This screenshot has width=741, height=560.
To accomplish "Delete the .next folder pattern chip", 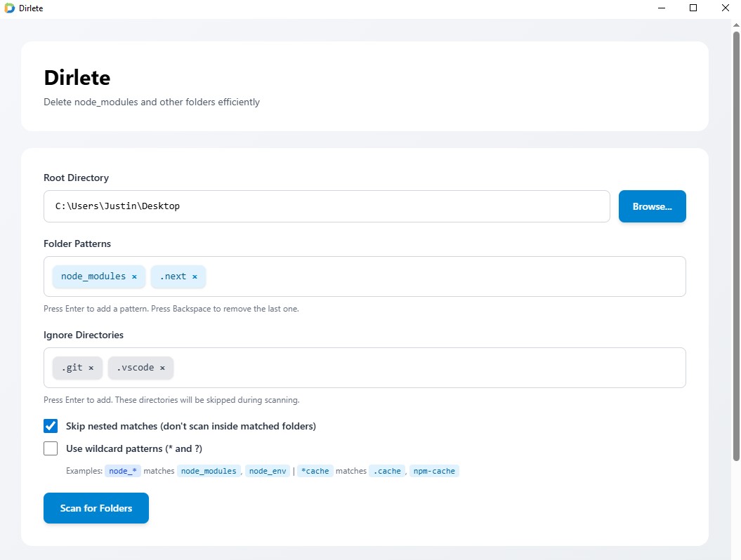I will [195, 277].
